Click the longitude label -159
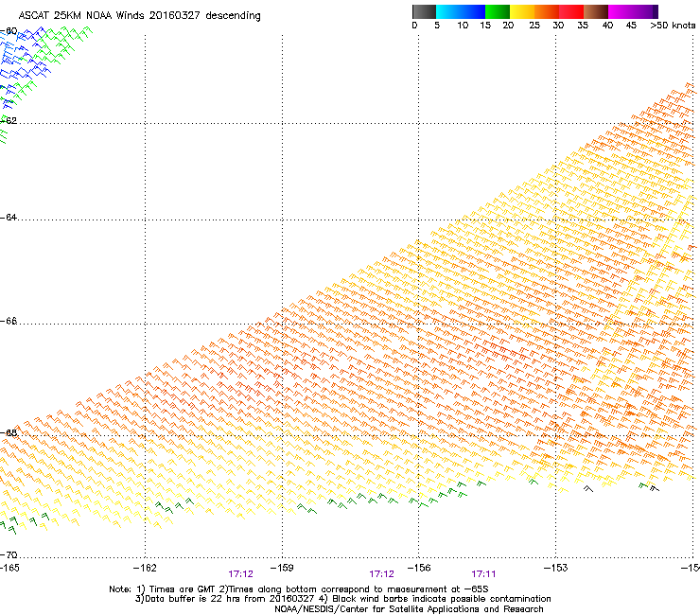The width and height of the screenshot is (700, 615). [282, 568]
